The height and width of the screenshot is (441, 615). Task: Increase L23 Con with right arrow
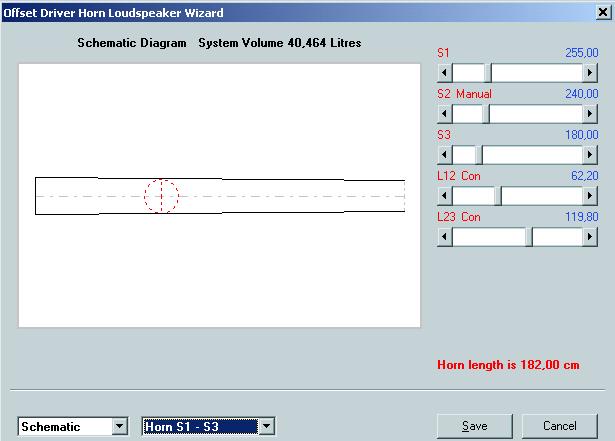click(x=590, y=237)
